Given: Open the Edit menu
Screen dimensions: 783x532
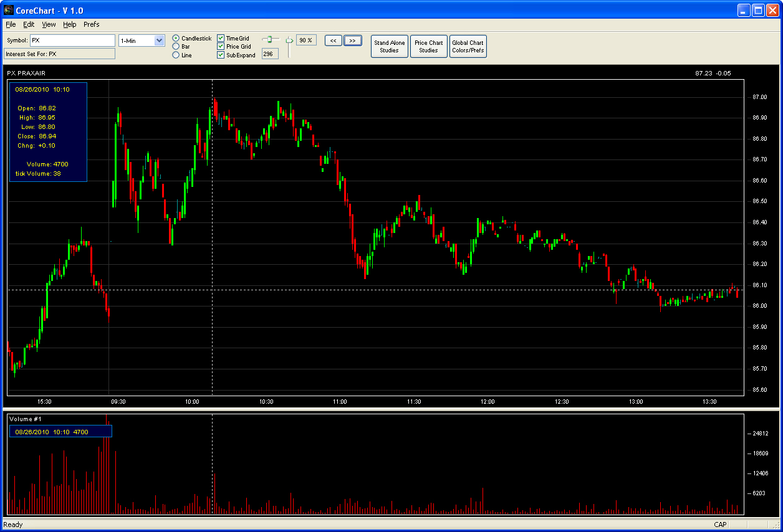Looking at the screenshot, I should click(29, 24).
